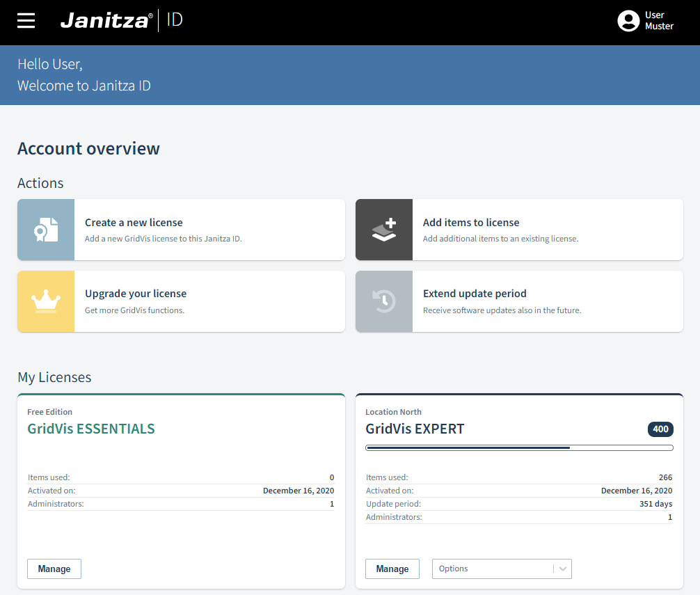Click the Update period label

(393, 504)
